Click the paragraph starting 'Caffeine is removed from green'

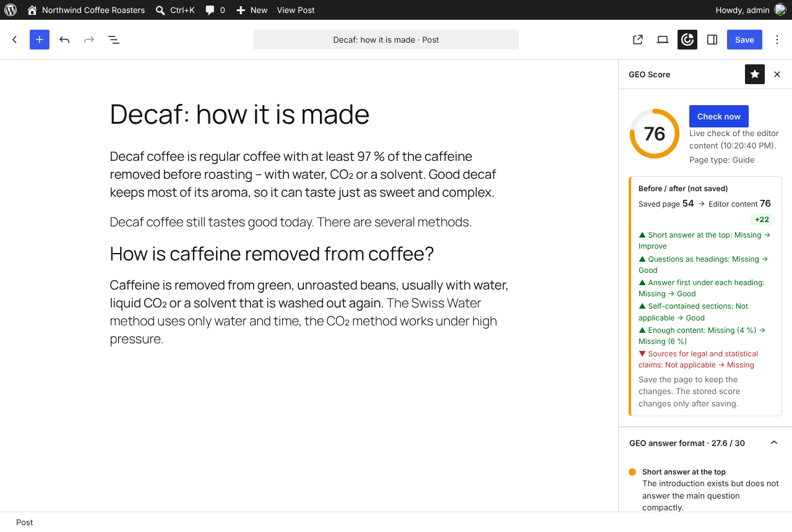309,312
